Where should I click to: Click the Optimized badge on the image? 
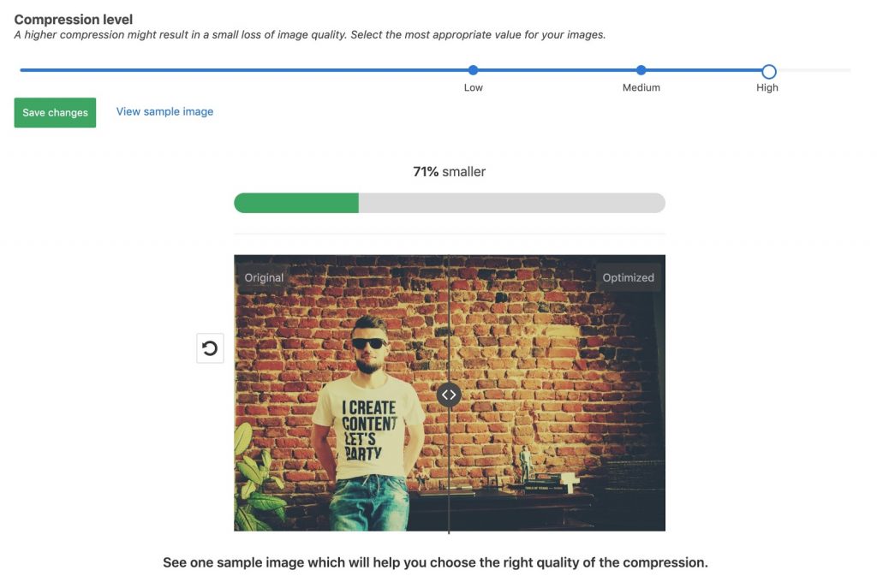tap(628, 277)
